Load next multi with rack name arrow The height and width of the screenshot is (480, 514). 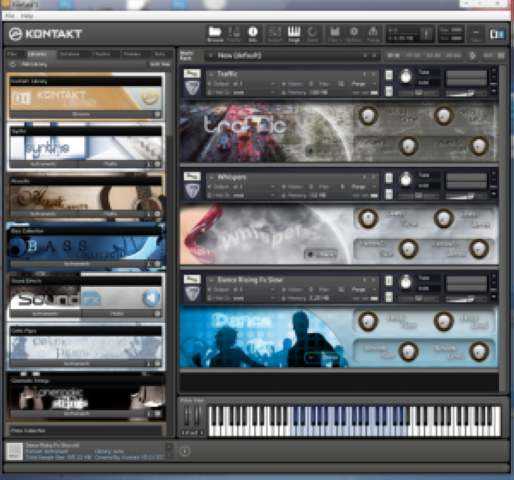(373, 56)
